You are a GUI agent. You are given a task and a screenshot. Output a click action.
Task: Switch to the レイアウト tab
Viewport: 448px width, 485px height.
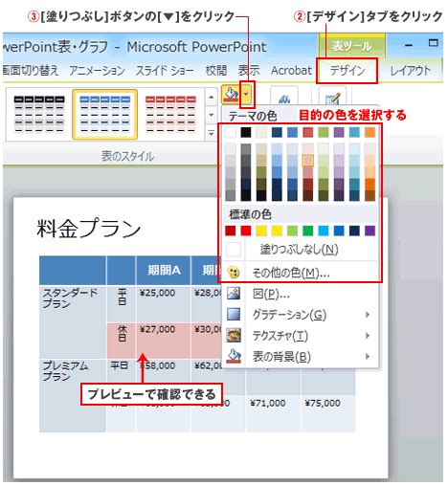[411, 71]
